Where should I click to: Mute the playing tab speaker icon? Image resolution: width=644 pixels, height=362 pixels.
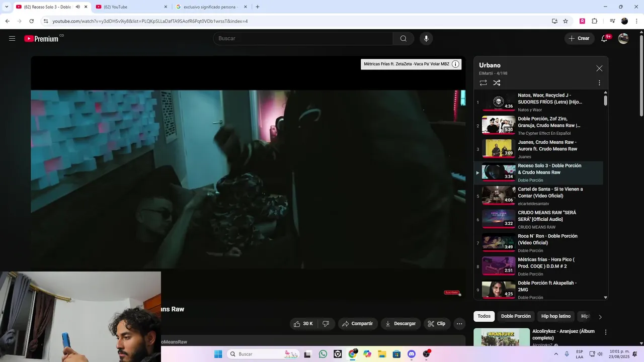click(77, 7)
